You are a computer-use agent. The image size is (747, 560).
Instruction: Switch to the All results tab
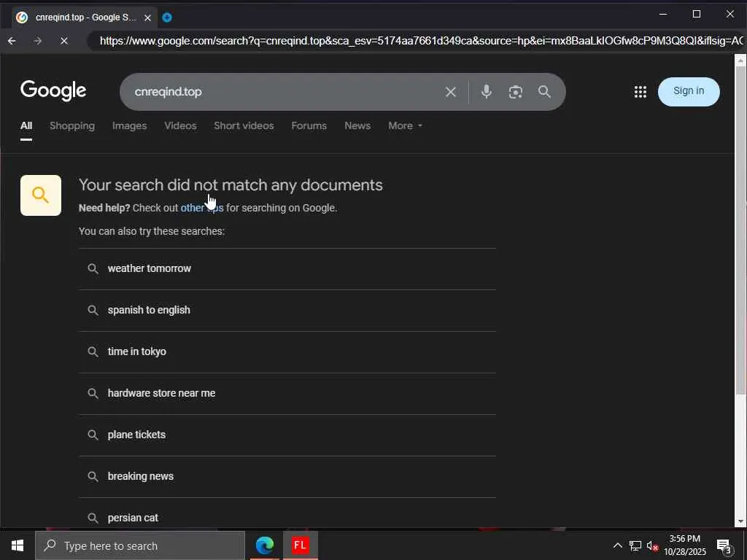26,125
